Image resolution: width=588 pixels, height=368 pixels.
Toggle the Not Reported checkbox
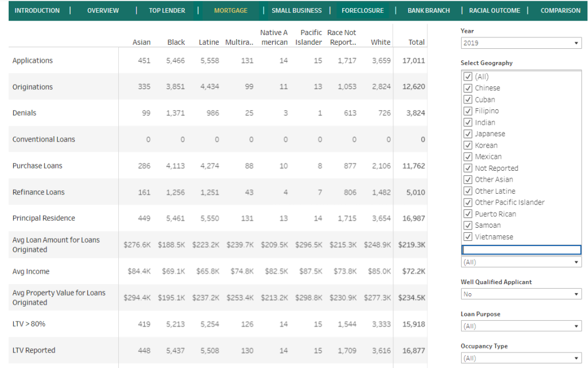click(x=467, y=168)
